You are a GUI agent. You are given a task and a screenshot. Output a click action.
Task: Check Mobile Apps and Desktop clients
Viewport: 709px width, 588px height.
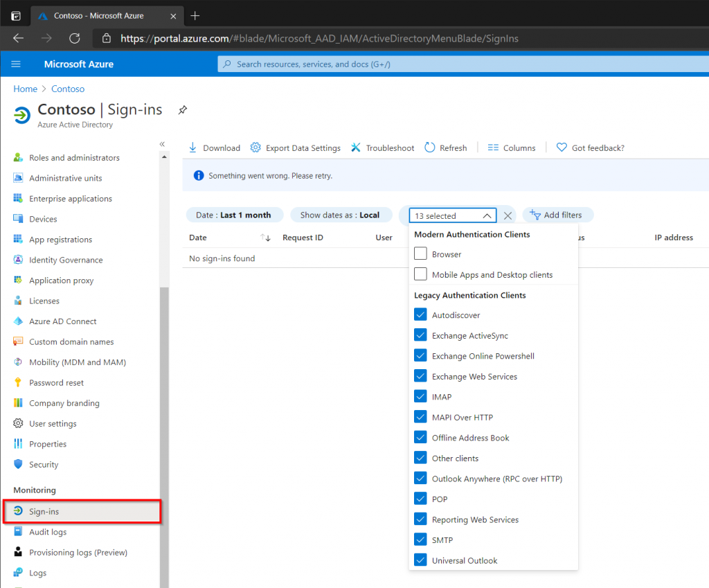420,274
